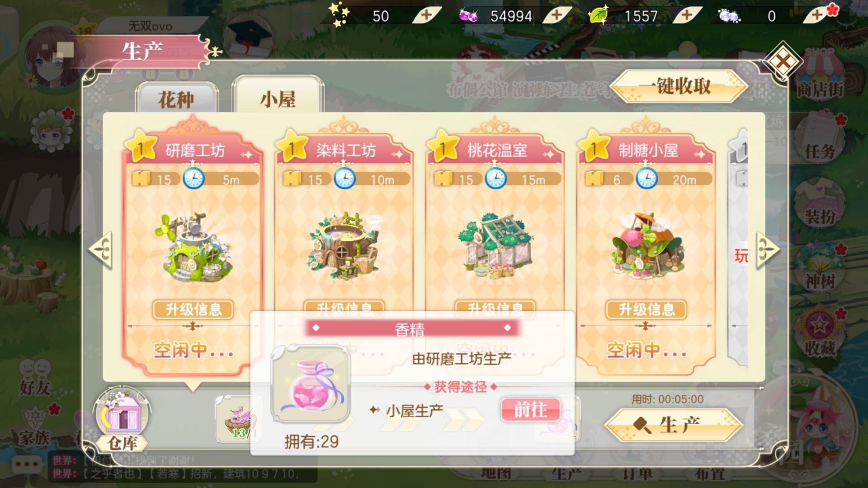Close the 生产 panel with X
This screenshot has width=868, height=488.
click(783, 62)
